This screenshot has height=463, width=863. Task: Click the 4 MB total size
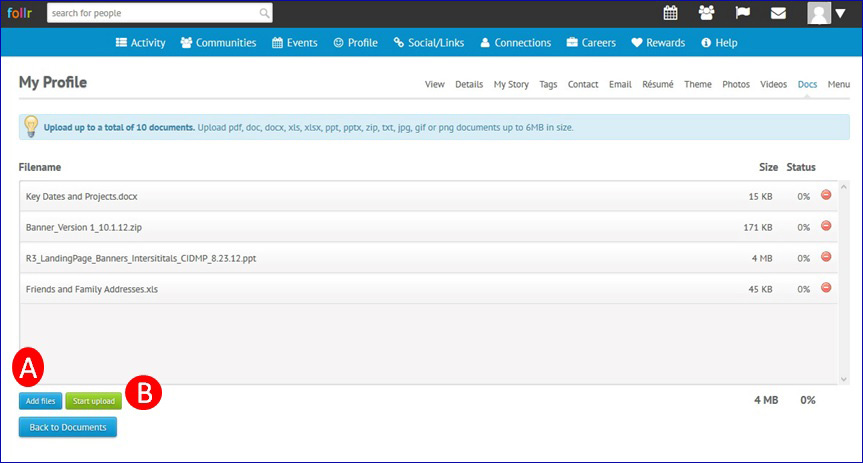coord(766,400)
